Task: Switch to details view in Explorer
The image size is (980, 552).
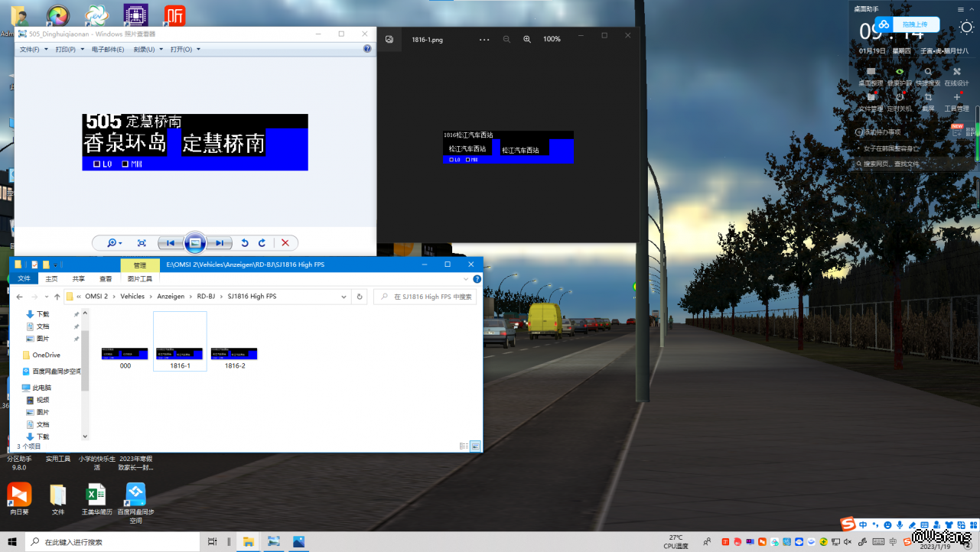Action: (464, 446)
